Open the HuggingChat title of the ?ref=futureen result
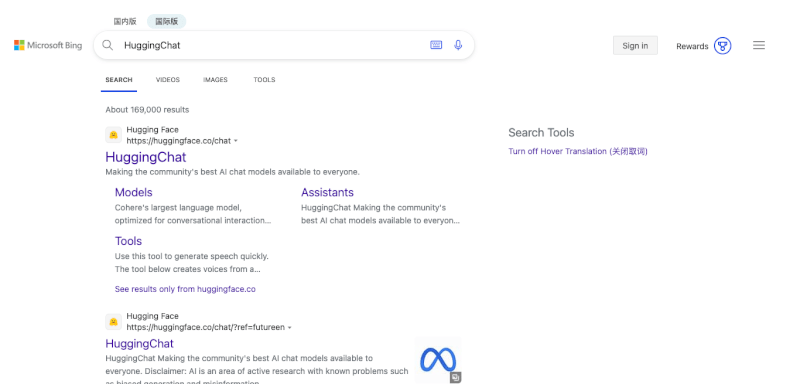The height and width of the screenshot is (384, 800). click(x=139, y=343)
